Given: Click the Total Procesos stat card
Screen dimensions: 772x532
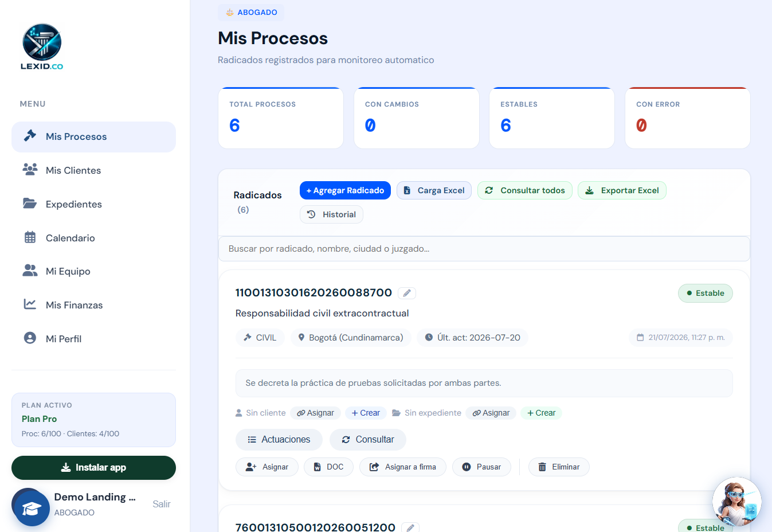Looking at the screenshot, I should click(x=281, y=118).
